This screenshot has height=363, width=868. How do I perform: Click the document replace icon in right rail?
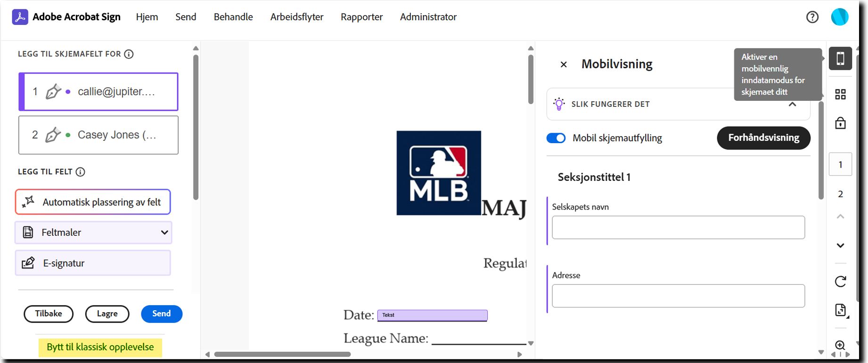click(x=840, y=310)
